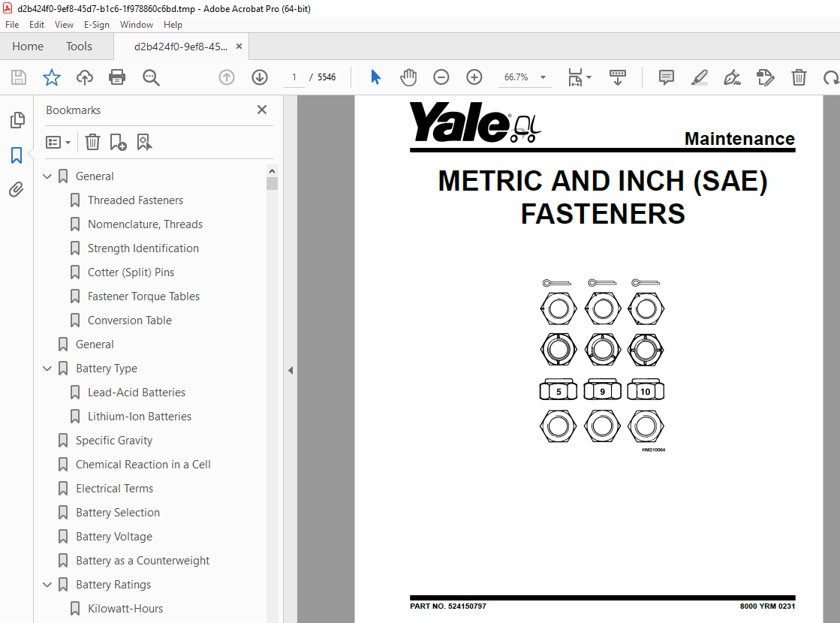Add a new bookmark icon

pyautogui.click(x=118, y=143)
